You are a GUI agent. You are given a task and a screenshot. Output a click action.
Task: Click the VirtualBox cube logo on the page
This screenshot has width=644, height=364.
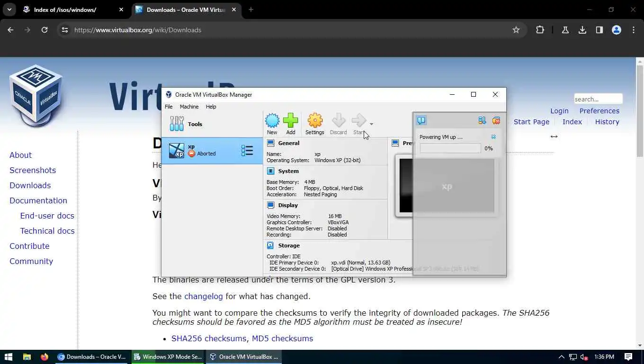click(x=36, y=96)
